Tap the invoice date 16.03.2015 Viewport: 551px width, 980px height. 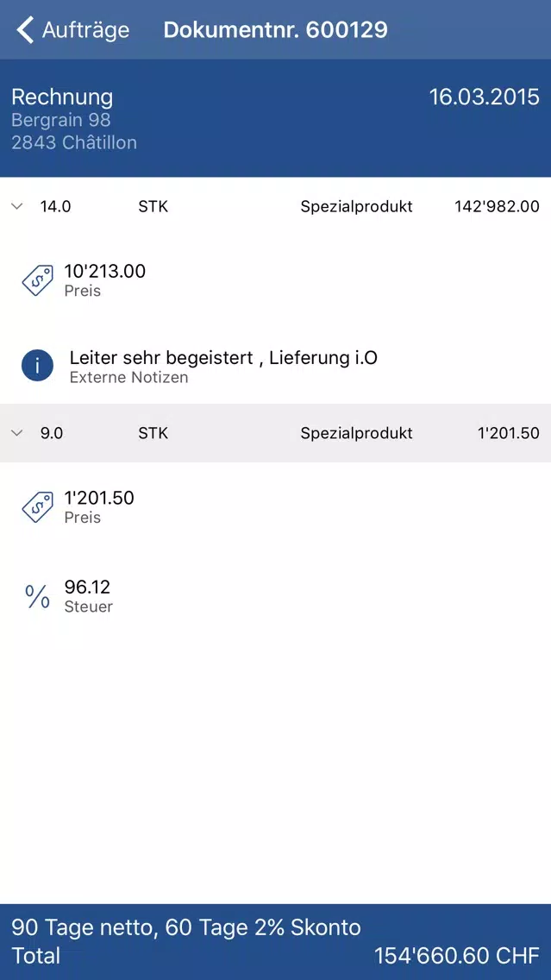pyautogui.click(x=484, y=97)
